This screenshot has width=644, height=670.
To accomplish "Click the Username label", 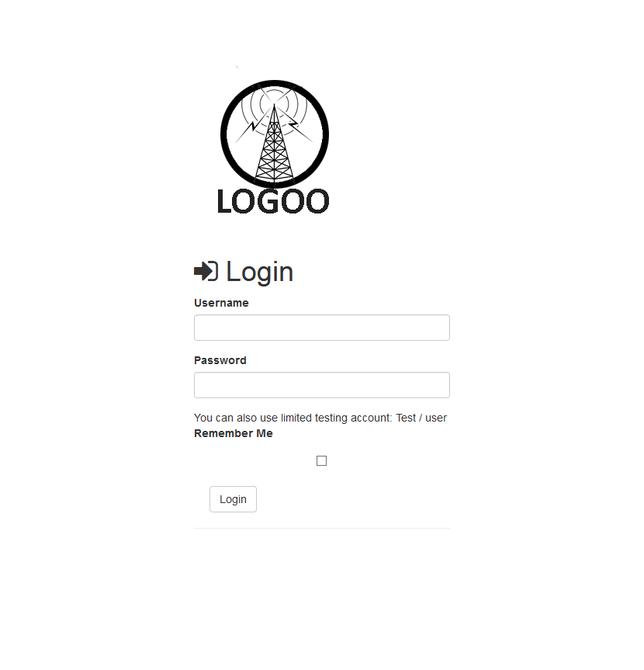I will point(221,303).
